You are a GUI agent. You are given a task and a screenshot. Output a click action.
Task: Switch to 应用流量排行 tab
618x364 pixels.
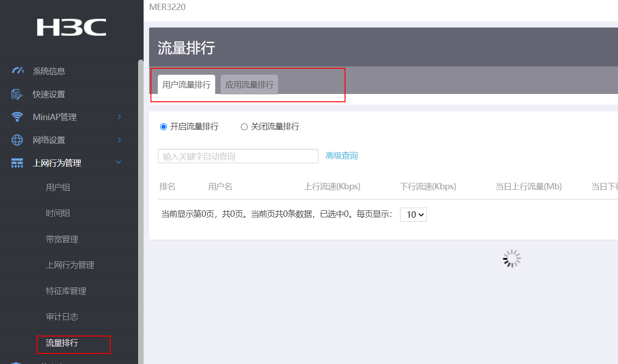(250, 85)
